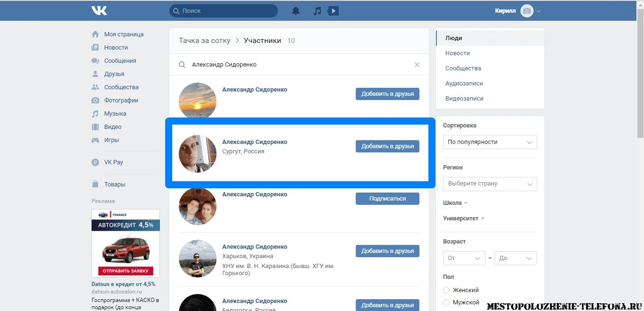Open avatar of Сургут Сидоренко

coord(198,153)
